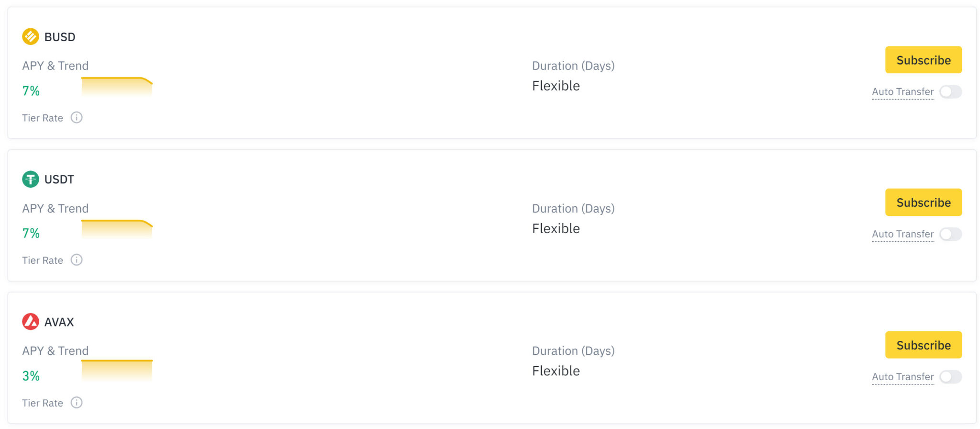Open BUSD Tier Rate info icon
This screenshot has width=980, height=429.
click(77, 117)
